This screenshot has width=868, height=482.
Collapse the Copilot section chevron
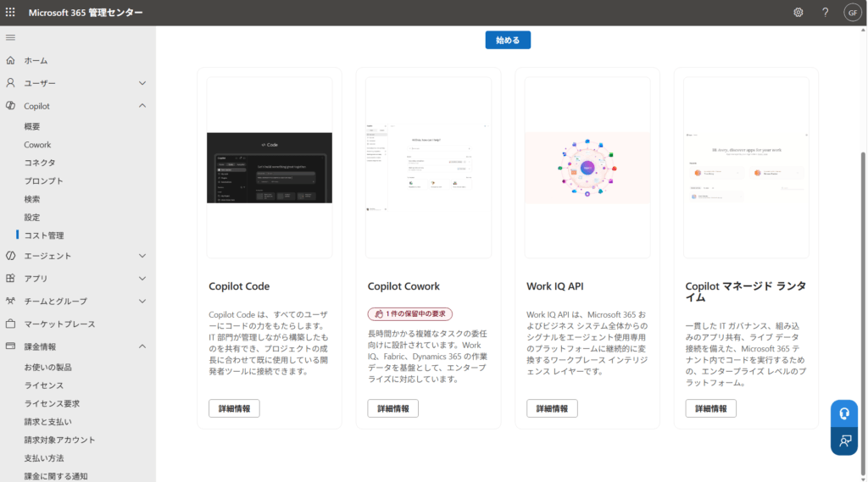(142, 106)
